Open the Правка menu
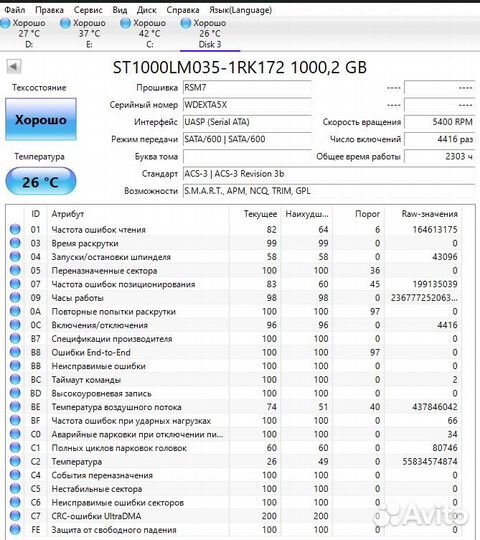Image resolution: width=480 pixels, height=540 pixels. 49,10
